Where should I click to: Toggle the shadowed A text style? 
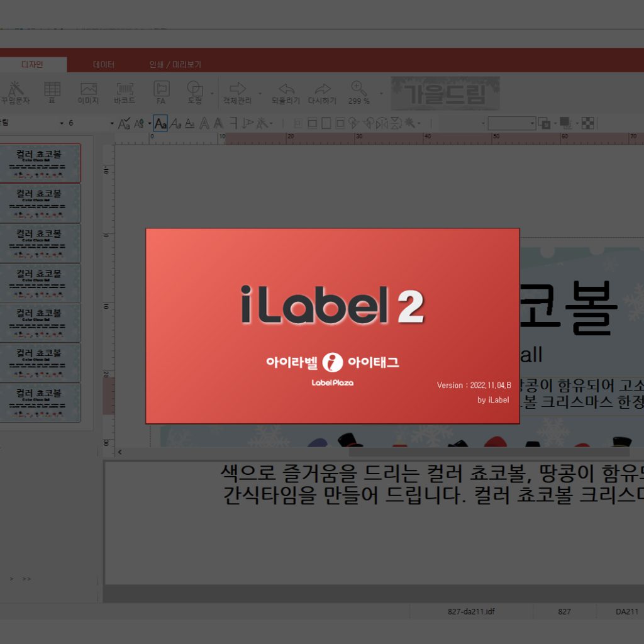click(x=218, y=123)
